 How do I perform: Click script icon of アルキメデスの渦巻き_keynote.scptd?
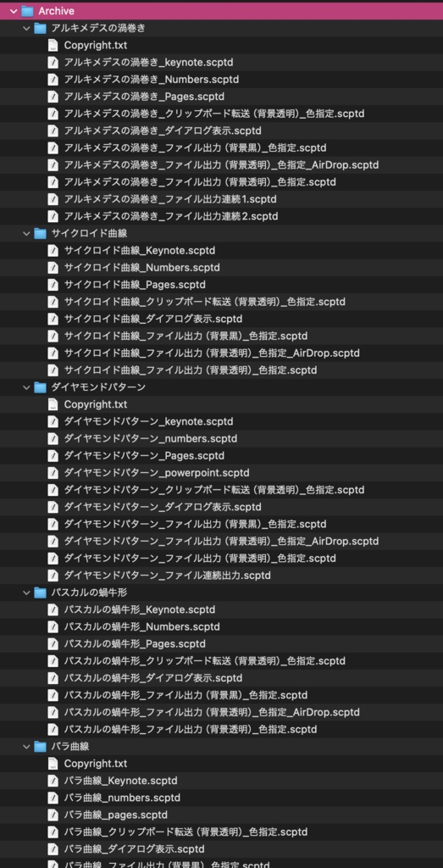[x=53, y=63]
